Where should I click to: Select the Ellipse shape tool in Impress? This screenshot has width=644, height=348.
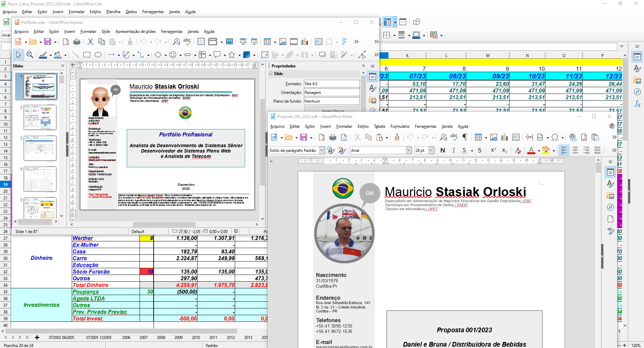98,55
